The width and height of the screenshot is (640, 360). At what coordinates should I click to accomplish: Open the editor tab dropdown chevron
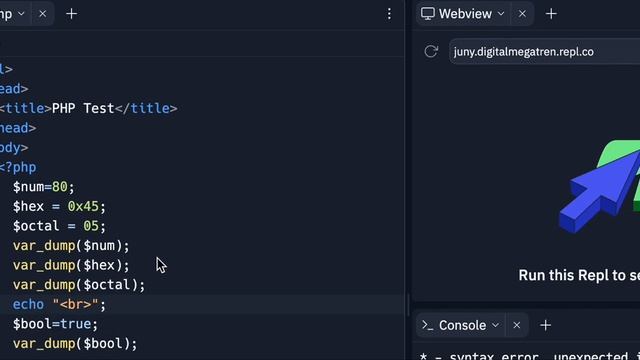[22, 14]
